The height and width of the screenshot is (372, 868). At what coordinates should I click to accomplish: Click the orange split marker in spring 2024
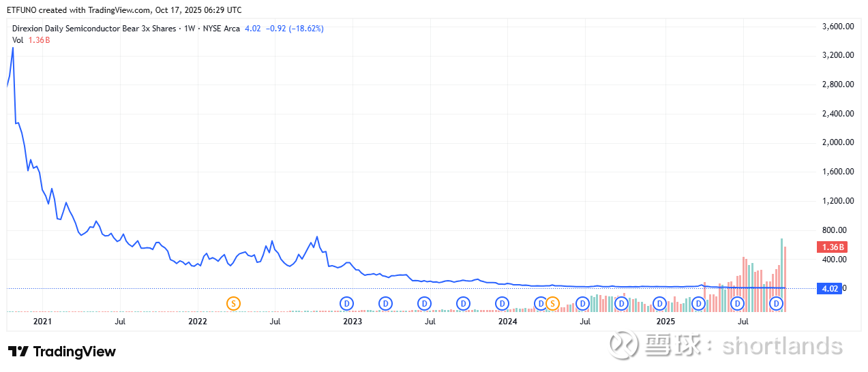(x=552, y=303)
